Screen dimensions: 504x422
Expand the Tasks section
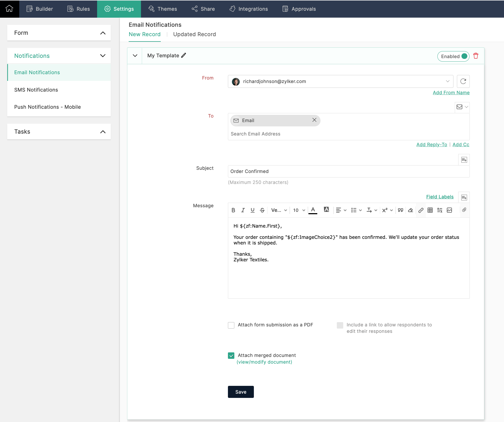click(x=59, y=131)
